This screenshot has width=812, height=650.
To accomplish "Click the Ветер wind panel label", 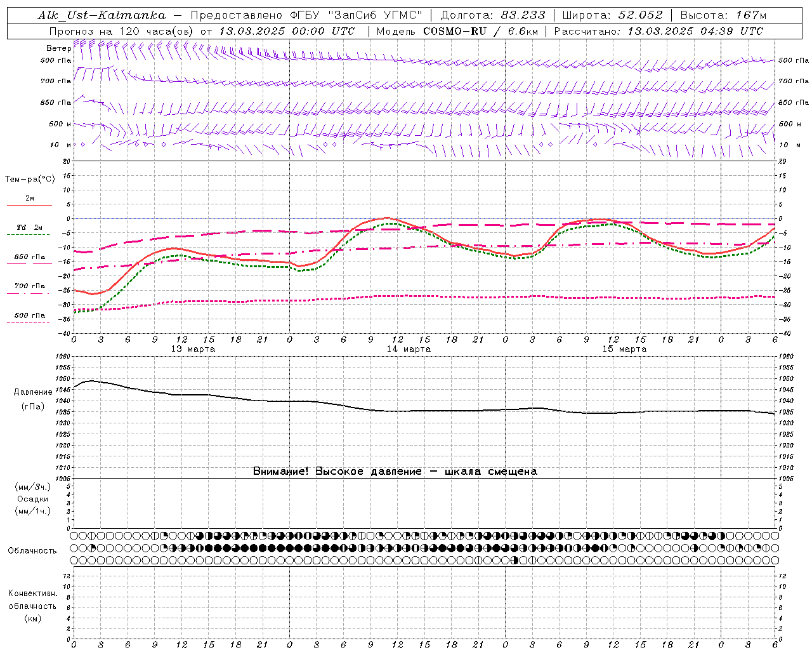I will (58, 48).
